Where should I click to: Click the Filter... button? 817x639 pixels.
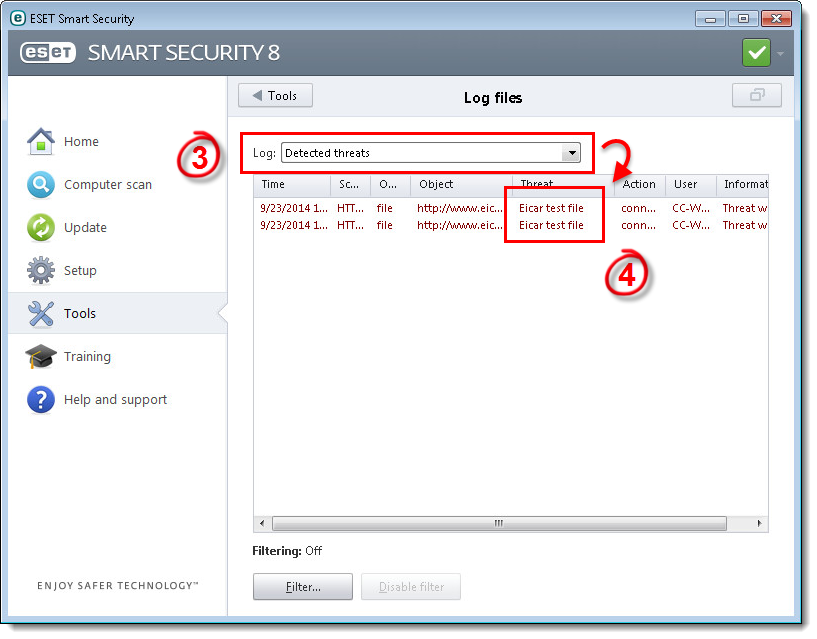tap(303, 587)
